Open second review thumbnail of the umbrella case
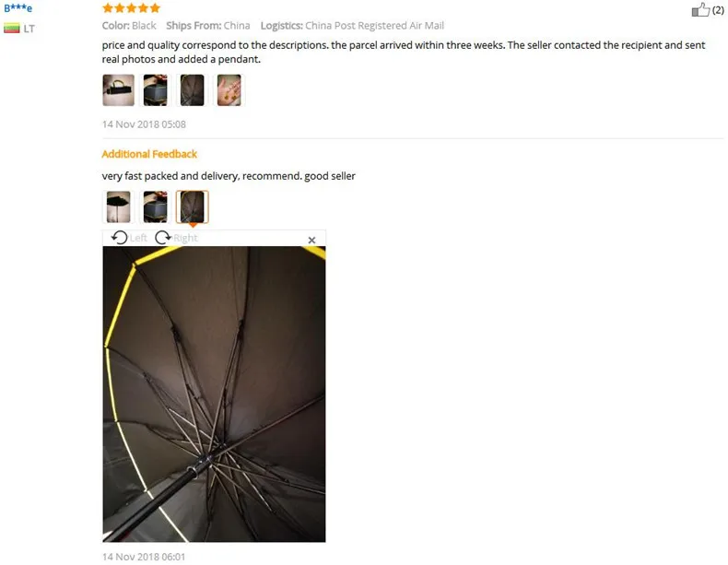728x565 pixels. click(155, 90)
